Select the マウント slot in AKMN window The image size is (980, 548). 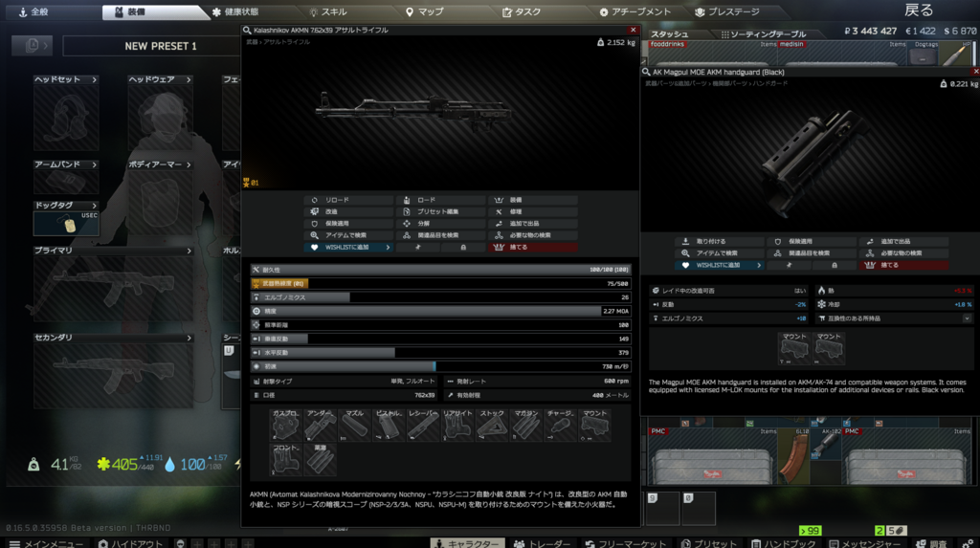tap(594, 425)
